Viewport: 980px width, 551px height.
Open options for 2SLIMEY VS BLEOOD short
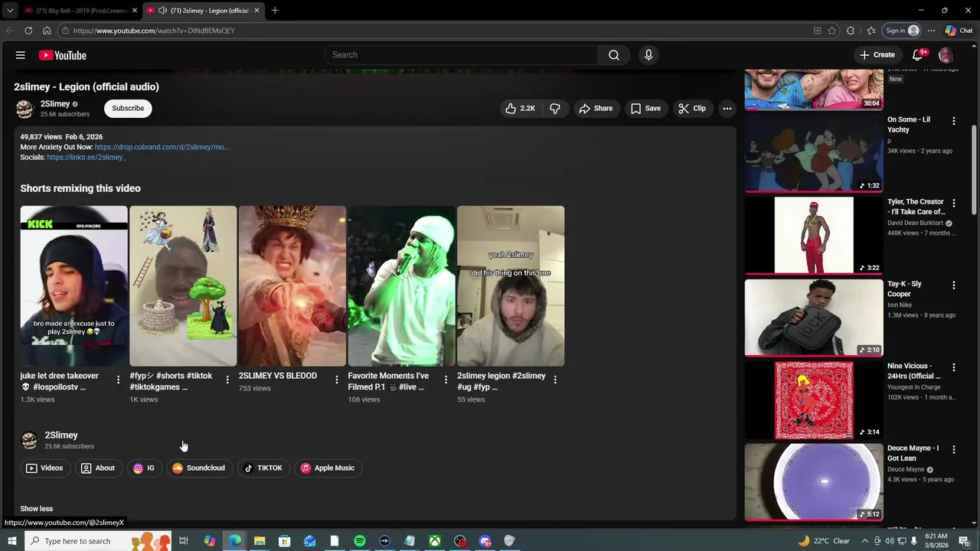(x=336, y=380)
